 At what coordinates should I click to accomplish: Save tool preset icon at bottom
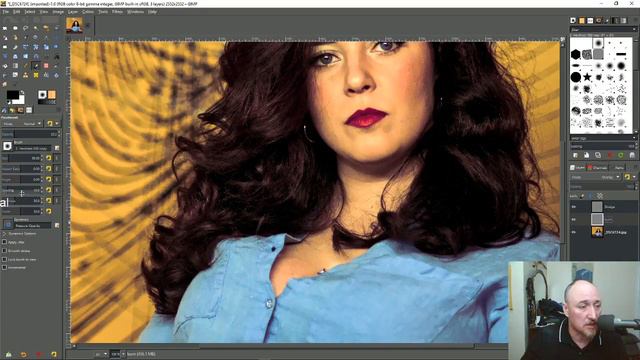coord(9,354)
